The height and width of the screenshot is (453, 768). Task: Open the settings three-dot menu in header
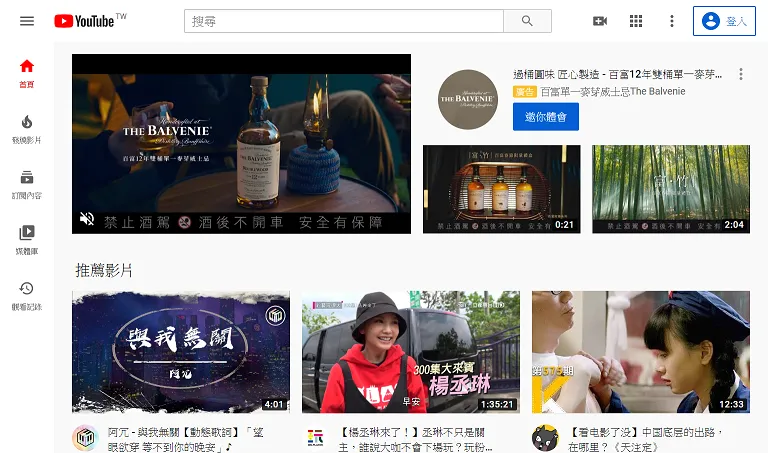pyautogui.click(x=672, y=21)
